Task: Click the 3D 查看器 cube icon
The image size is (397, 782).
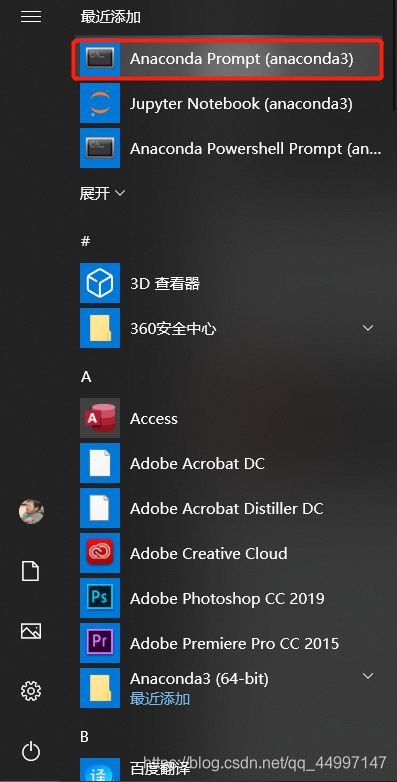Action: [x=100, y=283]
